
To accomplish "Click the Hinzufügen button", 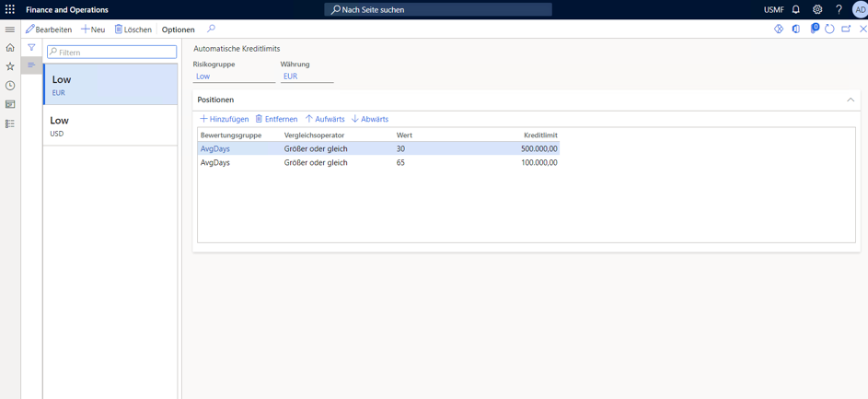I will coord(225,119).
